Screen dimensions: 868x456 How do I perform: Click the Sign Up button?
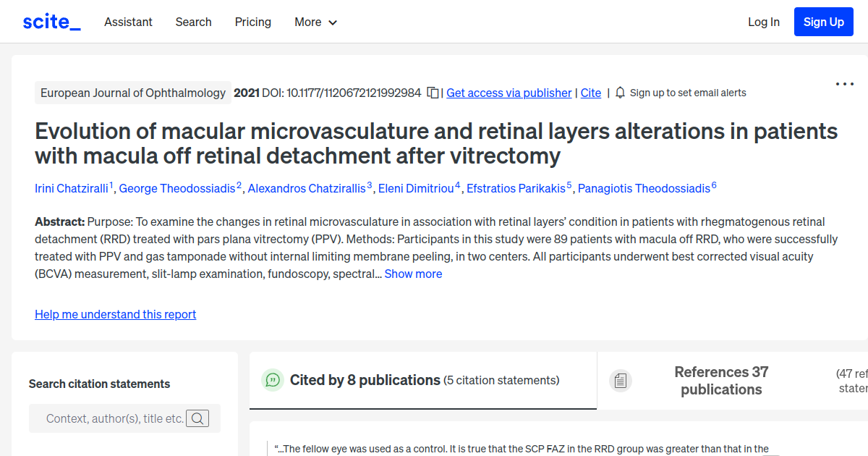pos(823,21)
